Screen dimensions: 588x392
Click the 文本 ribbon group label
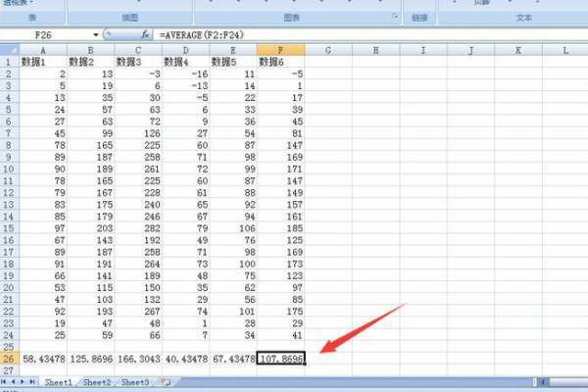pos(523,18)
